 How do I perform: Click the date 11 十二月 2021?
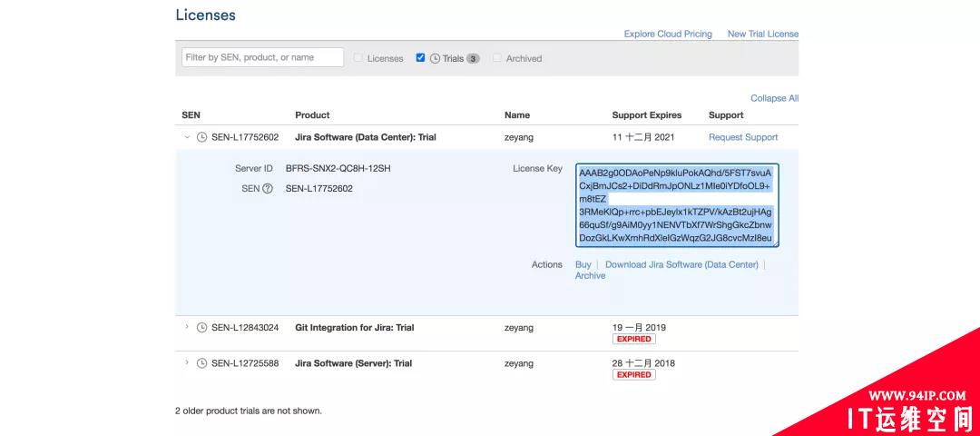click(x=643, y=137)
